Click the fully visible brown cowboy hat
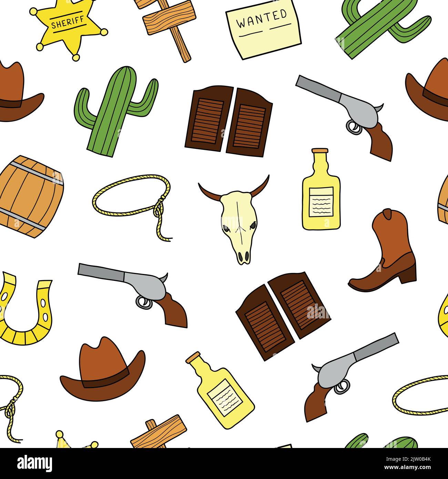The width and height of the screenshot is (448, 479). tap(103, 369)
